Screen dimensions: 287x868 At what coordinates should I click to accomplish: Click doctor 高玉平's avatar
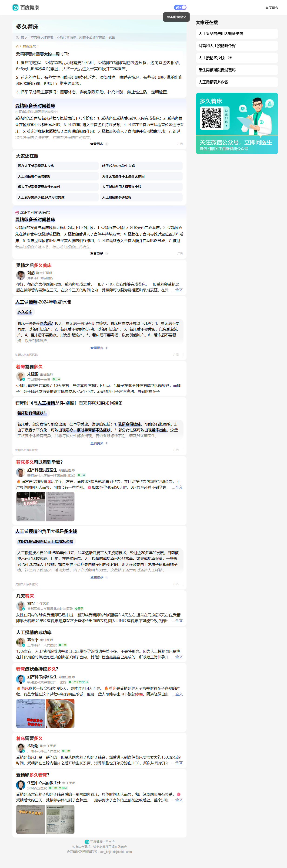21,642
